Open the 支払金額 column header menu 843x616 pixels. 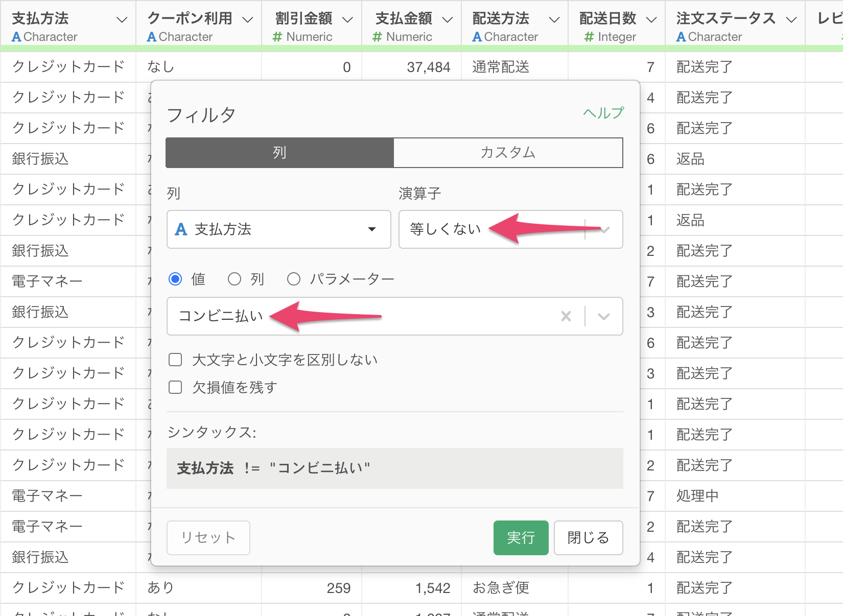448,20
